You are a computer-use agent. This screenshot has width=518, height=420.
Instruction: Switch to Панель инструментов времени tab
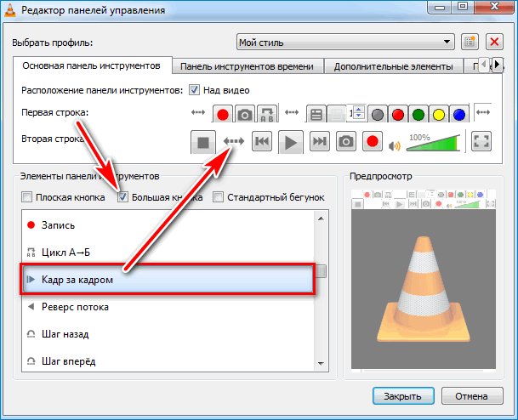pyautogui.click(x=248, y=66)
